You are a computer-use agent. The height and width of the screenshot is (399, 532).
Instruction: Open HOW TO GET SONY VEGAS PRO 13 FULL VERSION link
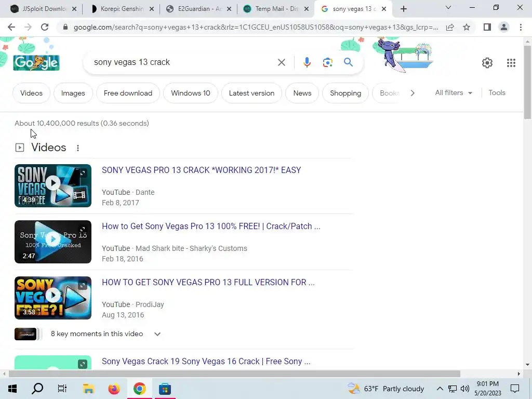point(208,282)
